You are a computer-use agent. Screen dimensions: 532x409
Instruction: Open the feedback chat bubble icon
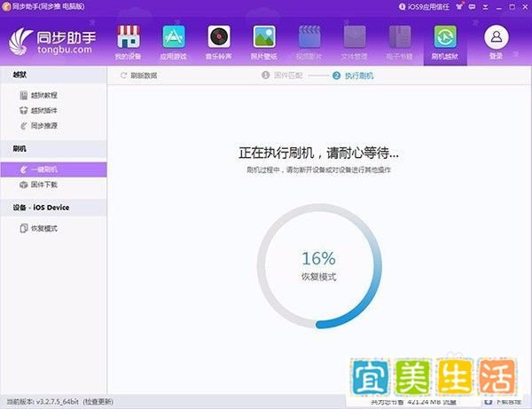tap(472, 7)
